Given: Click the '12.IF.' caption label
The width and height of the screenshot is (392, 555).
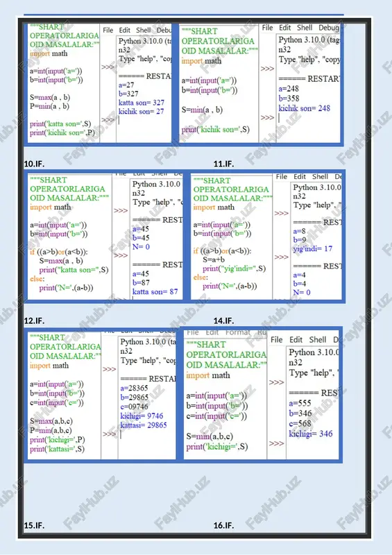Looking at the screenshot, I should 35,321.
